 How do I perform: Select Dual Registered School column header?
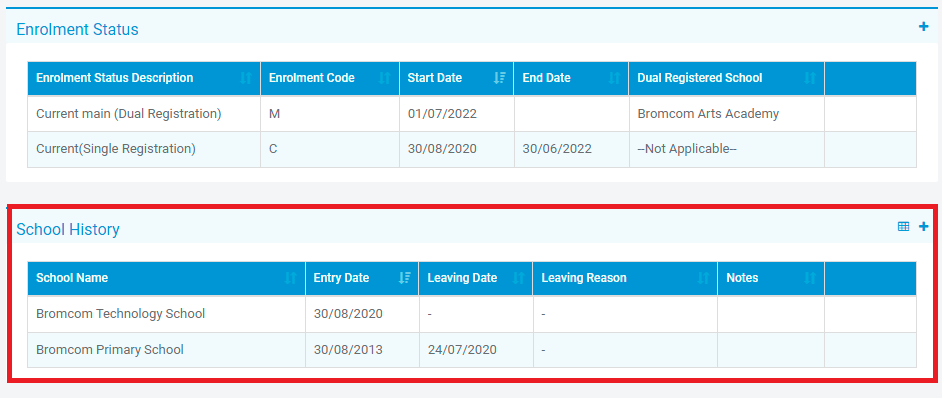(x=726, y=78)
